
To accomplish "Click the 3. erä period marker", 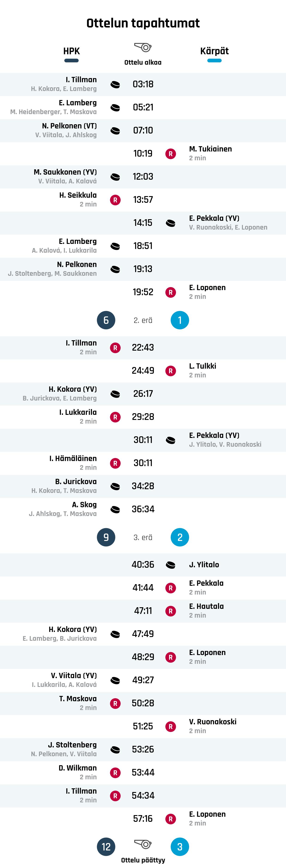I will (143, 537).
